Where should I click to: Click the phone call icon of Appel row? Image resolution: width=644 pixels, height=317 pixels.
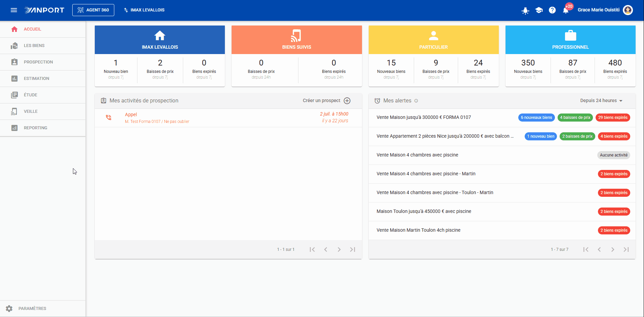tap(109, 118)
